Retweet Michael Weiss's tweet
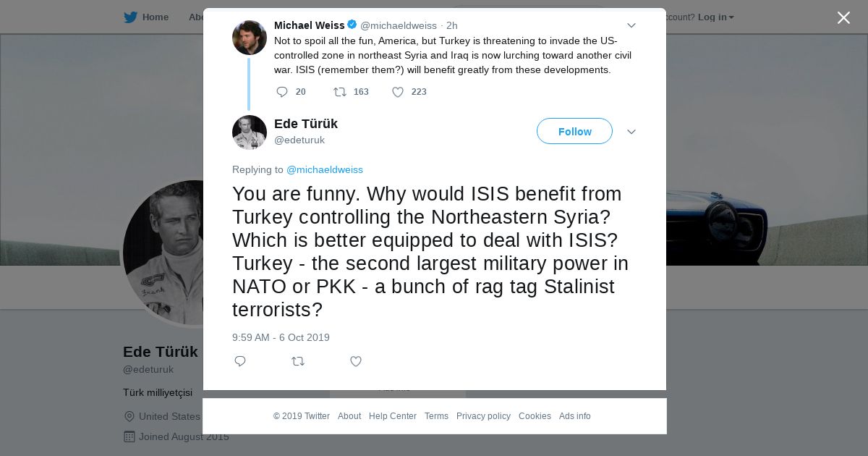This screenshot has height=456, width=868. point(339,92)
